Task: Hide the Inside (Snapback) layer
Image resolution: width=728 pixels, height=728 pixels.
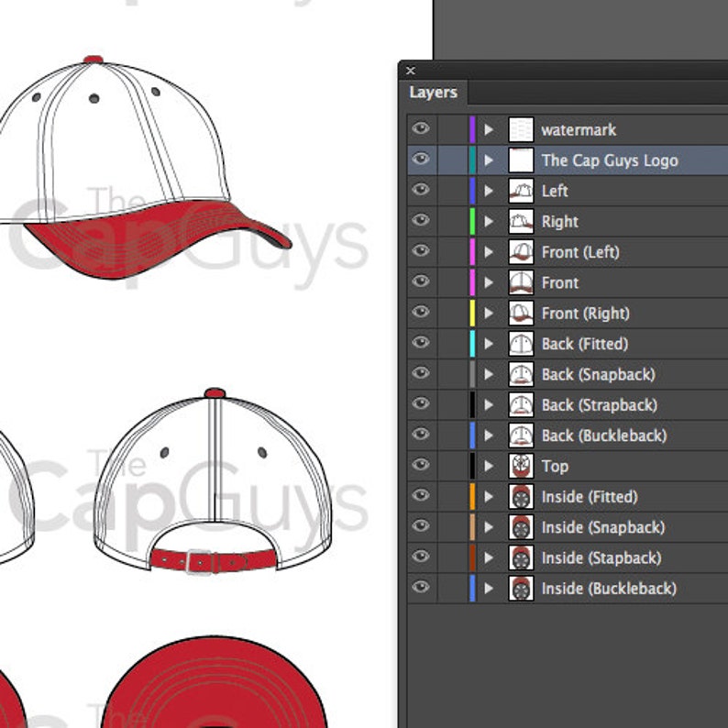Action: coord(421,527)
